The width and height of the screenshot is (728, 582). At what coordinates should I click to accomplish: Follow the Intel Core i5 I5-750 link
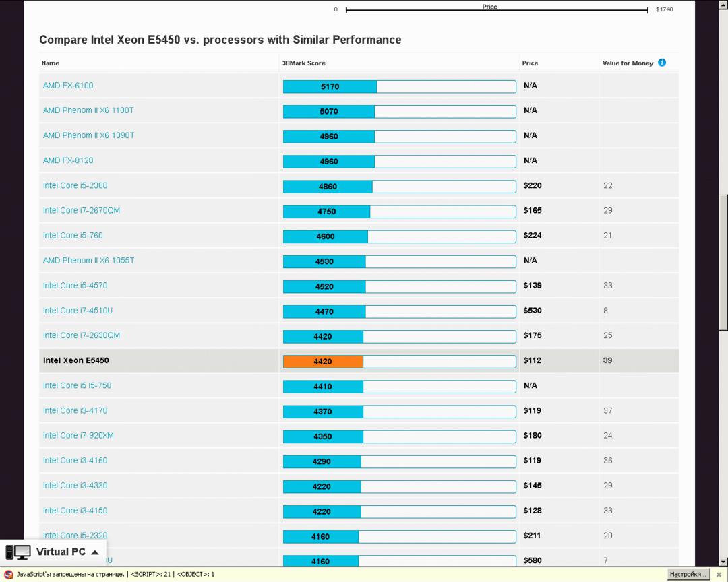tap(77, 386)
